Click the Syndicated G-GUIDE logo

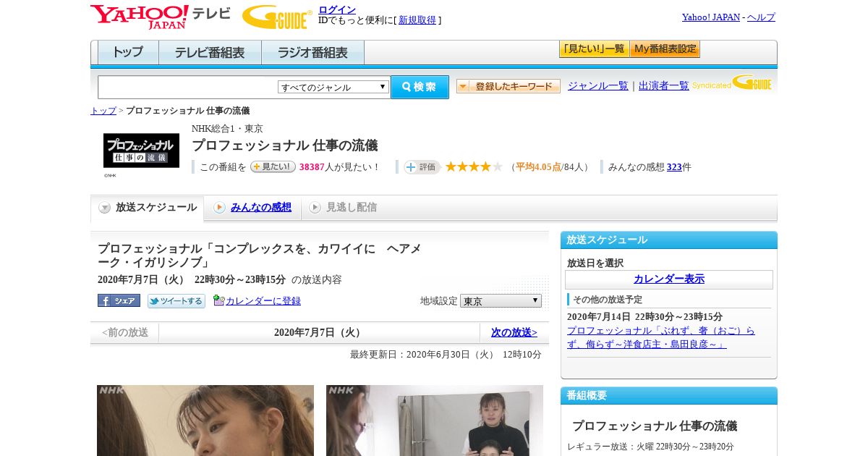click(732, 83)
